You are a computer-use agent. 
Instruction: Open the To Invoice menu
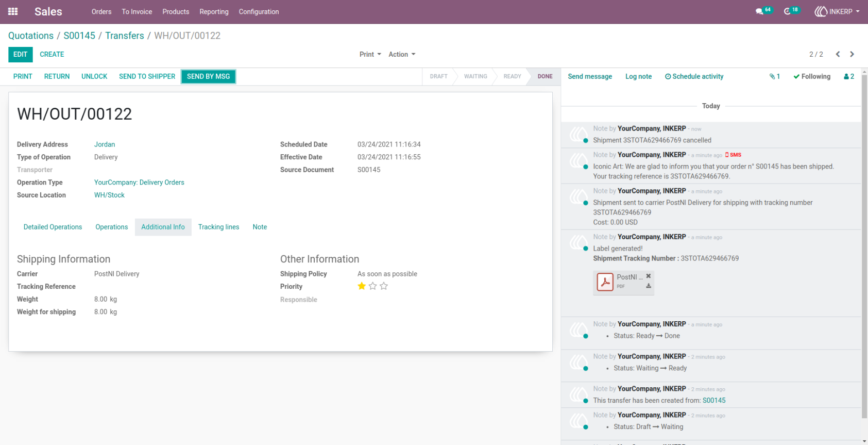(x=137, y=11)
